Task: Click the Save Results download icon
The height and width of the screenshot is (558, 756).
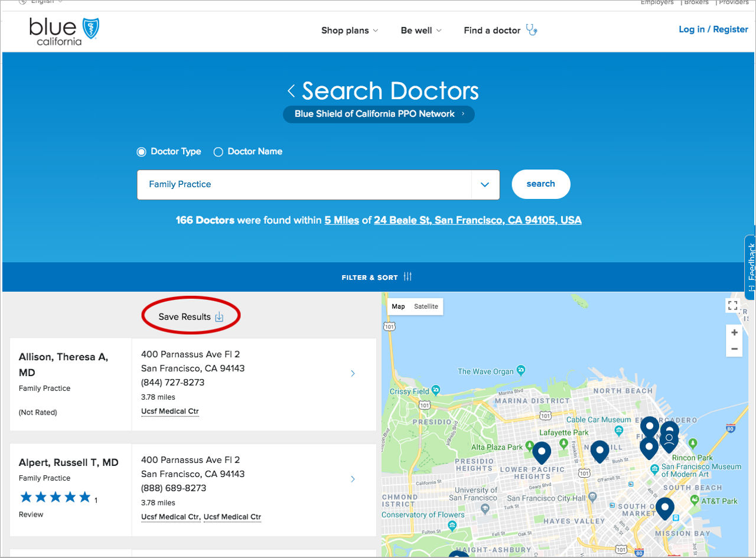Action: (x=219, y=317)
